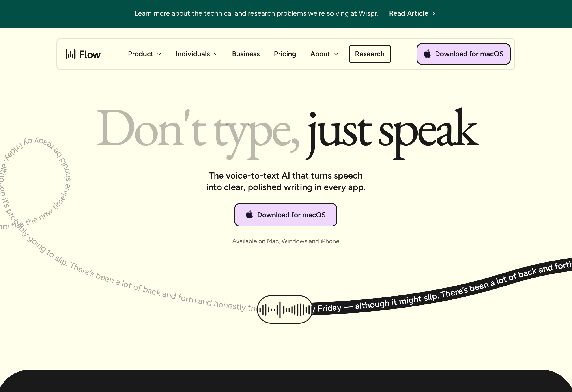Click the Product menu label
572x392 pixels.
(x=140, y=54)
